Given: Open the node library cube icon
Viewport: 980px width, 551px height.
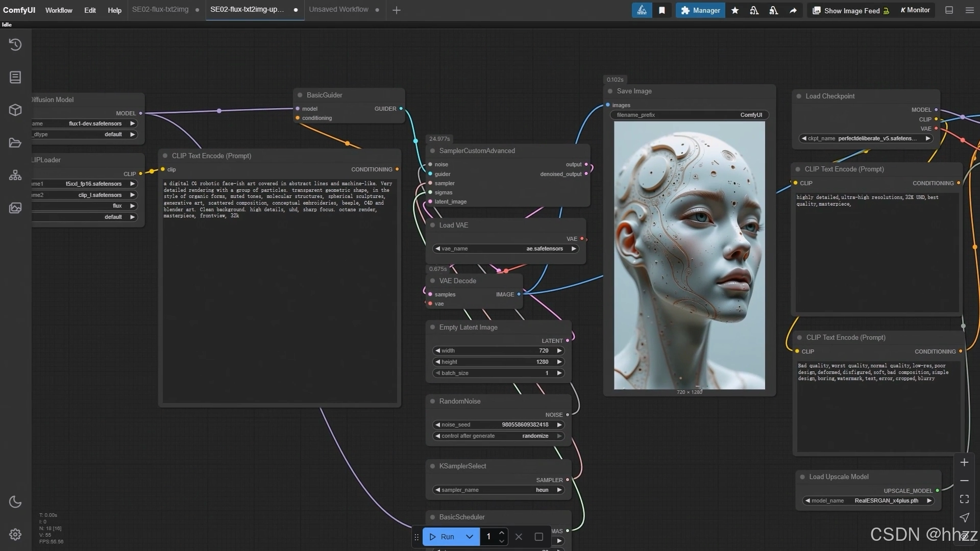Looking at the screenshot, I should (15, 110).
